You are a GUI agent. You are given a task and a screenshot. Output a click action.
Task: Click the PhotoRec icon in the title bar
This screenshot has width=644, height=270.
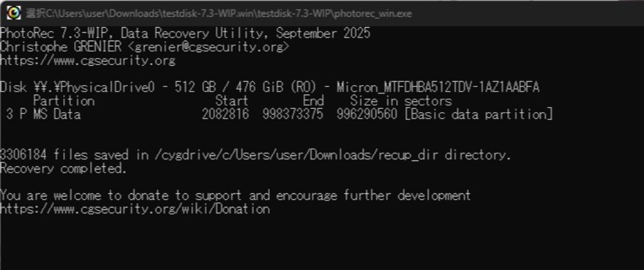[x=14, y=13]
